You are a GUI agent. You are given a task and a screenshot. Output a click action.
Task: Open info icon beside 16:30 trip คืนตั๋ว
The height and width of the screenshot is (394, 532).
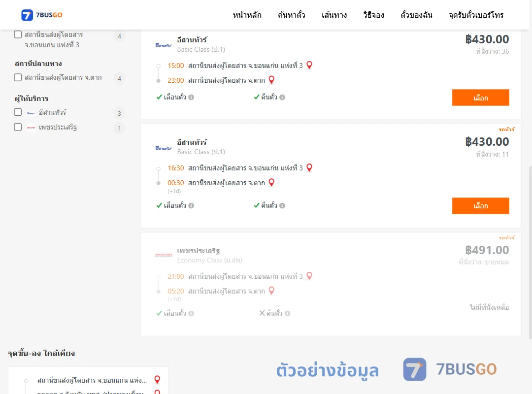point(282,206)
